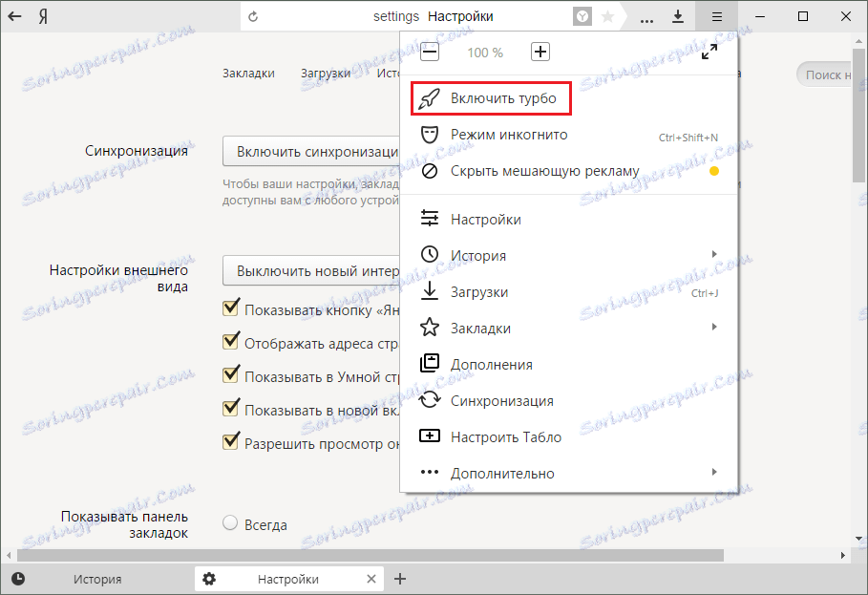The width and height of the screenshot is (868, 595).
Task: Bookmark page with the star icon
Action: (x=607, y=17)
